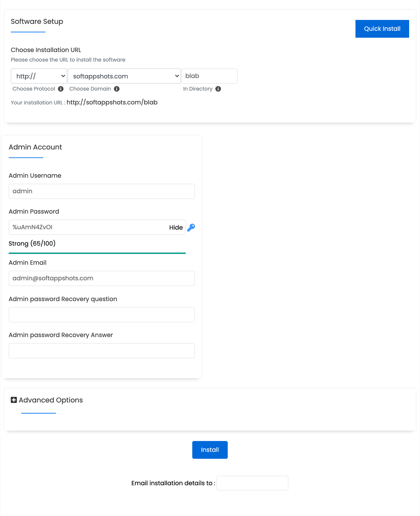Open the softappshots.com domain dropdown

click(124, 76)
